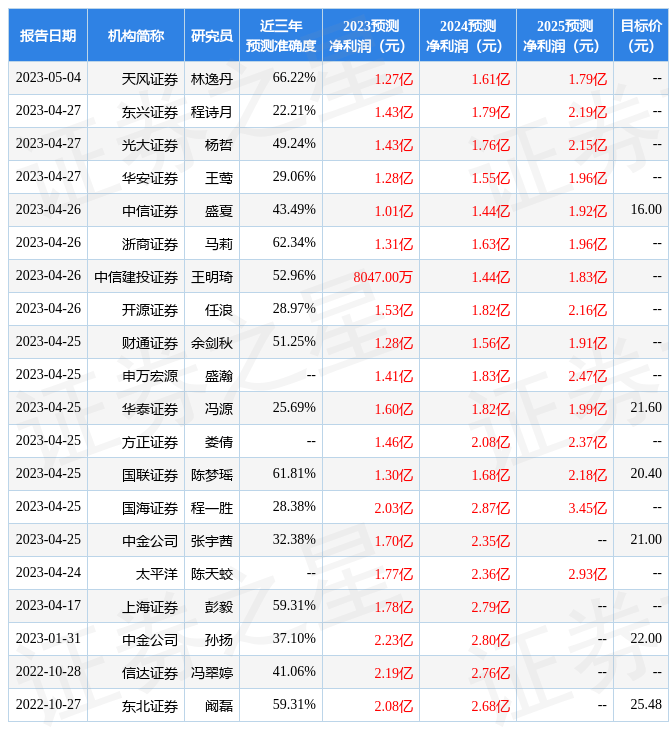Open the 天风证券 institution entry
This screenshot has height=730, width=669.
(x=150, y=79)
